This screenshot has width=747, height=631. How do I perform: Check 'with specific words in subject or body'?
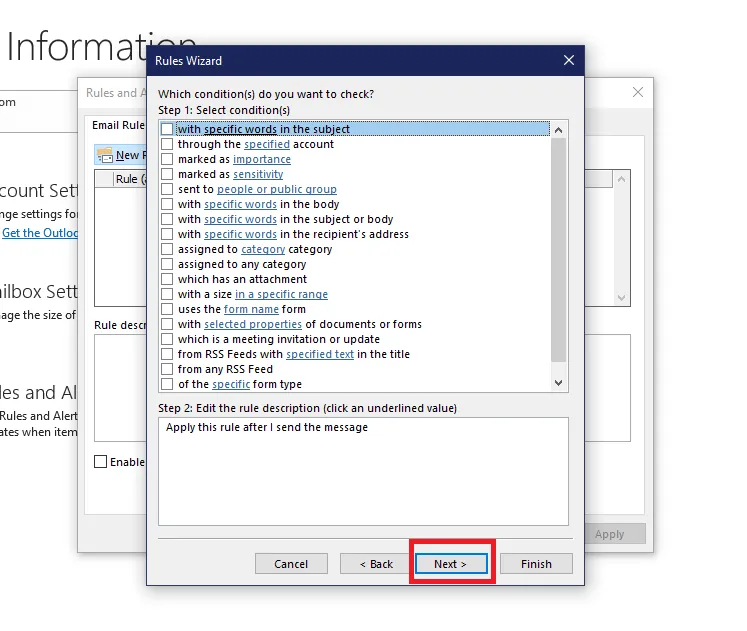pos(167,219)
